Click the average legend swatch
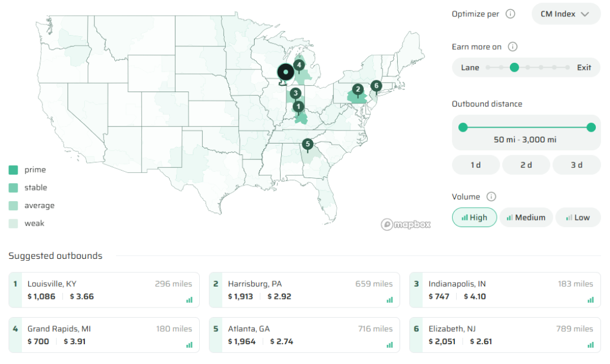Viewport: 610px width, 364px height. [13, 206]
